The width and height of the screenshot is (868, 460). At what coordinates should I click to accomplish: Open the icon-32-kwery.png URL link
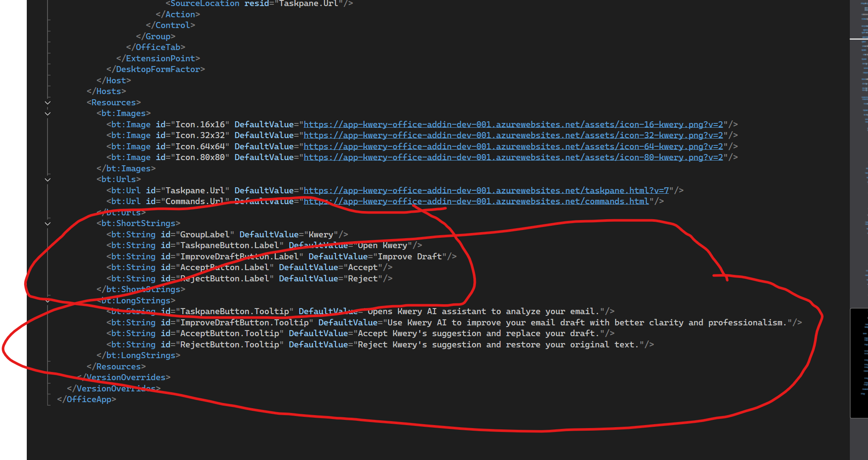[513, 135]
